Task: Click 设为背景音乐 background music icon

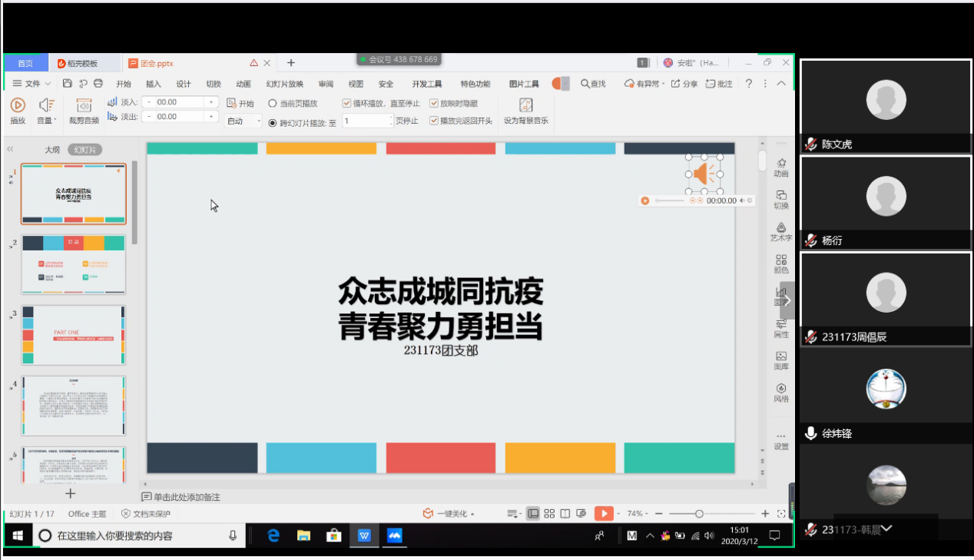Action: (525, 106)
